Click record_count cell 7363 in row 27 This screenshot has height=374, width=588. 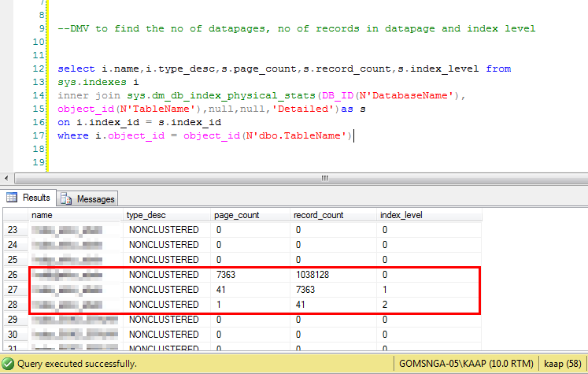pyautogui.click(x=333, y=290)
